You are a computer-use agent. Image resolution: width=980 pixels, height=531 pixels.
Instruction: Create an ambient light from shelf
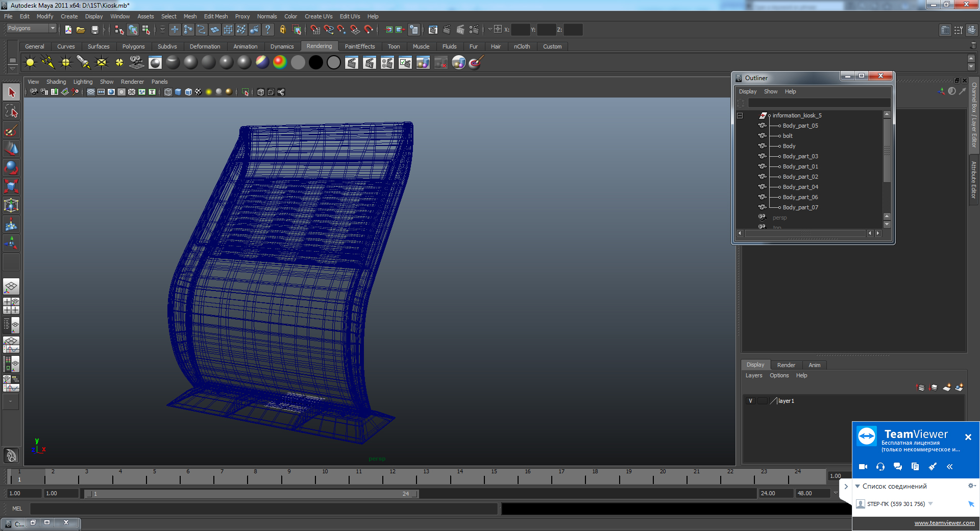(30, 63)
